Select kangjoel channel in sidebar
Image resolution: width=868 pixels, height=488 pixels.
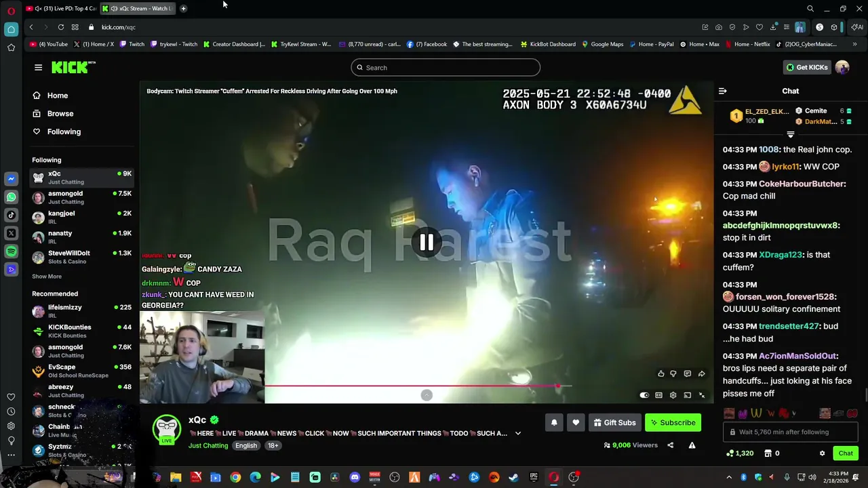tap(81, 217)
